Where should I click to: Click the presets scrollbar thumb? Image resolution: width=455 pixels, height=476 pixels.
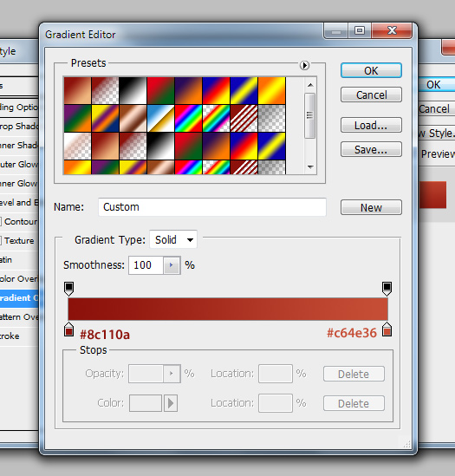(x=310, y=115)
